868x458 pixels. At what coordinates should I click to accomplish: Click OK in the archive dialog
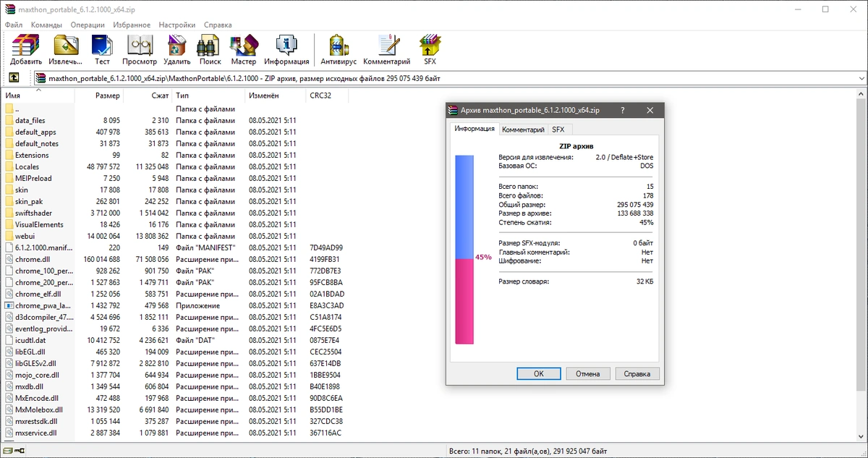click(539, 374)
